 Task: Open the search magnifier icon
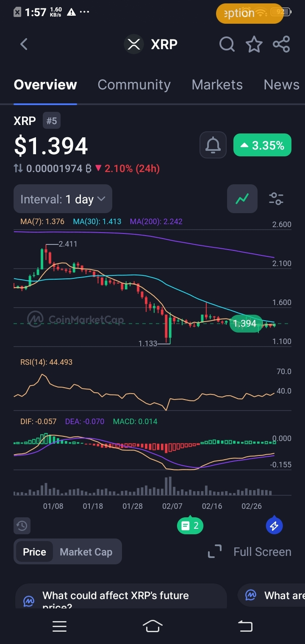click(x=227, y=44)
